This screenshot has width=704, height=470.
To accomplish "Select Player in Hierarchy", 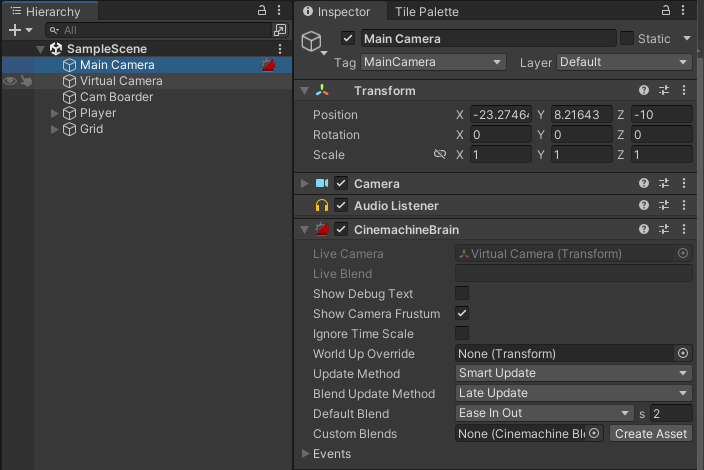I will [x=98, y=113].
